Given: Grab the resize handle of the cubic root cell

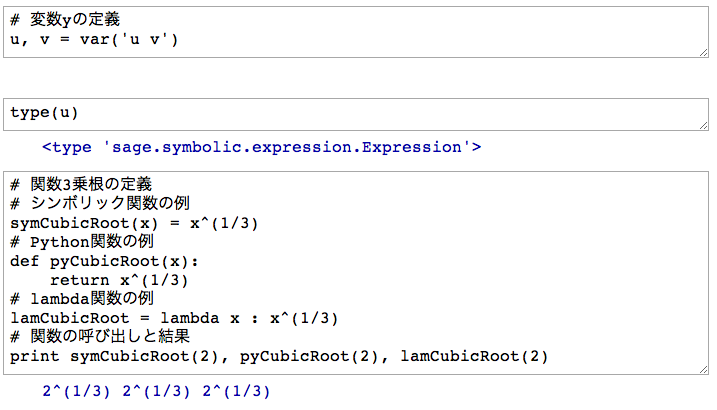Looking at the screenshot, I should pyautogui.click(x=704, y=371).
